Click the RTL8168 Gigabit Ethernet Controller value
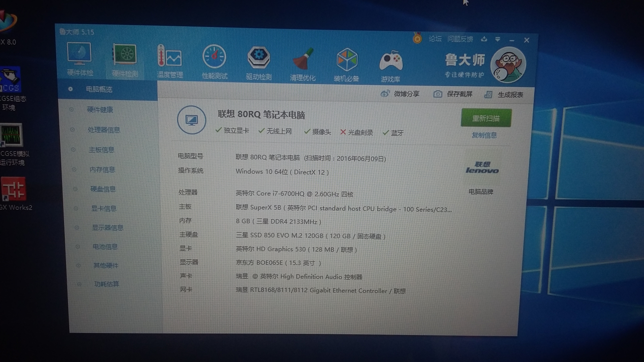 321,291
